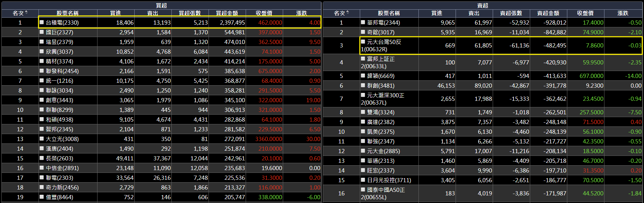Tick the 元大滬深300正2(00637L) checkbox

363,95
